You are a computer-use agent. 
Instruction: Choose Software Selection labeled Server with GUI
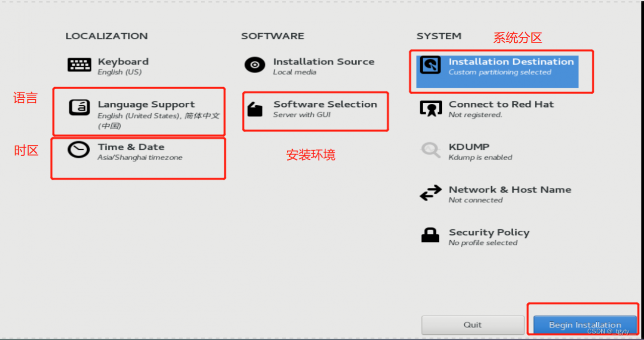(x=325, y=105)
